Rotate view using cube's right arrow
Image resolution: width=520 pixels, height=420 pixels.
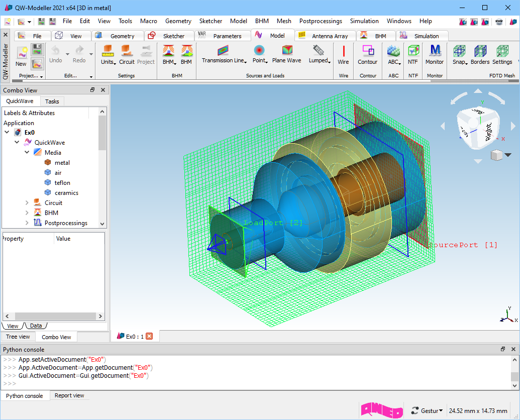(513, 126)
